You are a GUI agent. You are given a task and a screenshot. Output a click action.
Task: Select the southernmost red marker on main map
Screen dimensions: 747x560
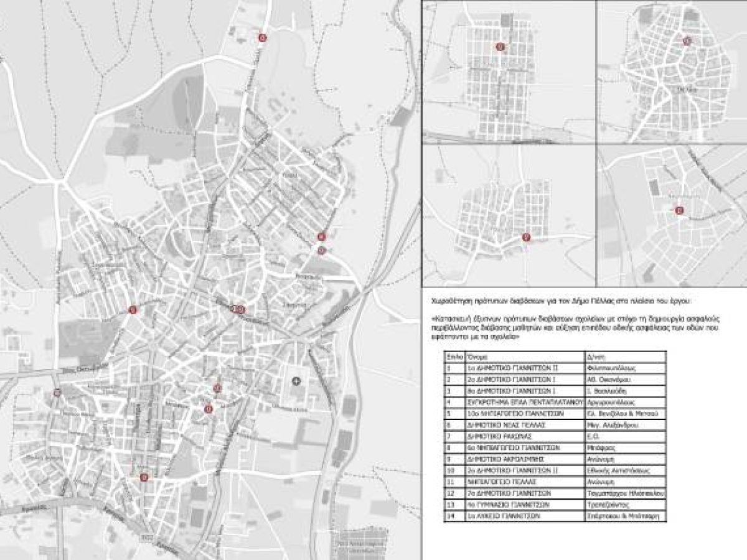click(144, 478)
